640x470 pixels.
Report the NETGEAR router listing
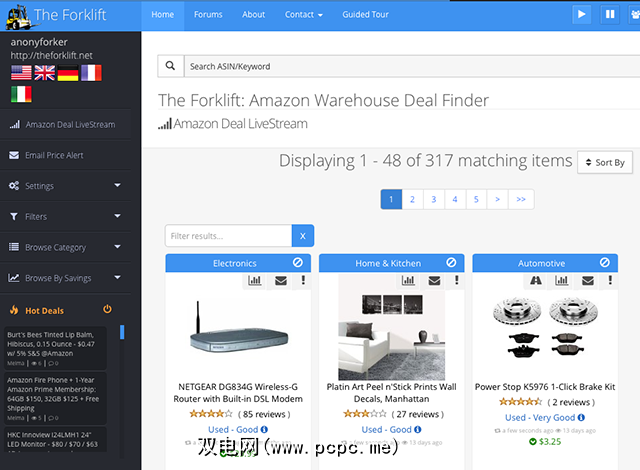[x=303, y=281]
